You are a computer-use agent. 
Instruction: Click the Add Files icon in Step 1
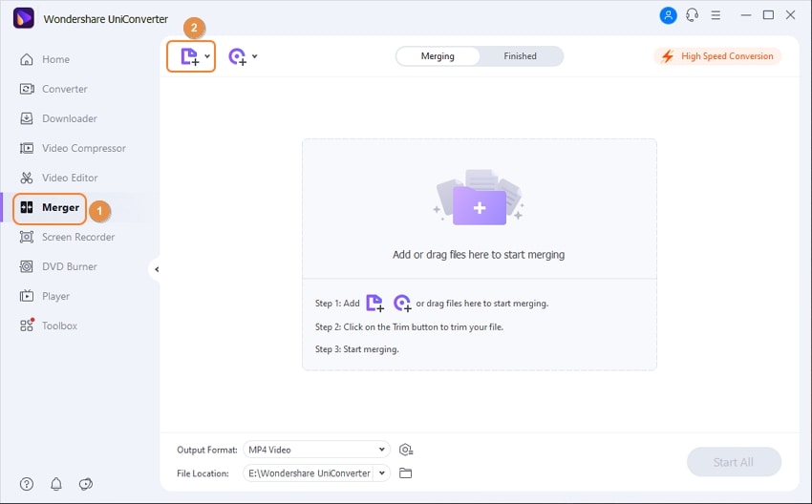[x=374, y=303]
